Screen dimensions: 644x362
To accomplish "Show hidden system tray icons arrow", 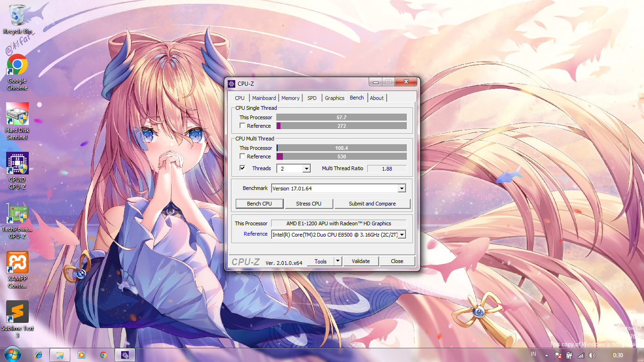I will click(x=546, y=355).
